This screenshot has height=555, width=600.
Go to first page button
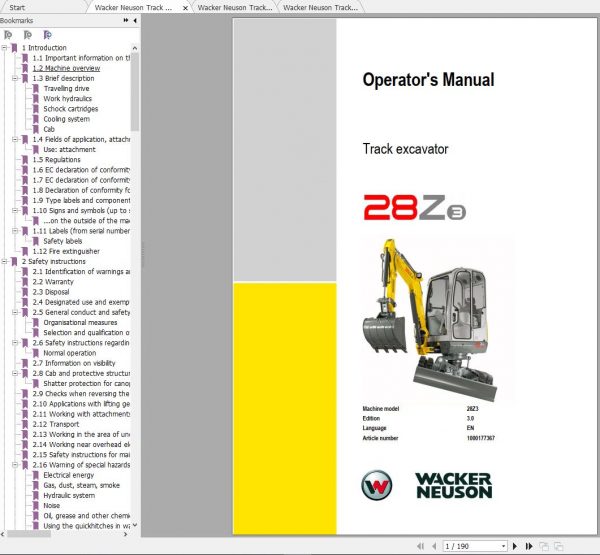click(421, 546)
